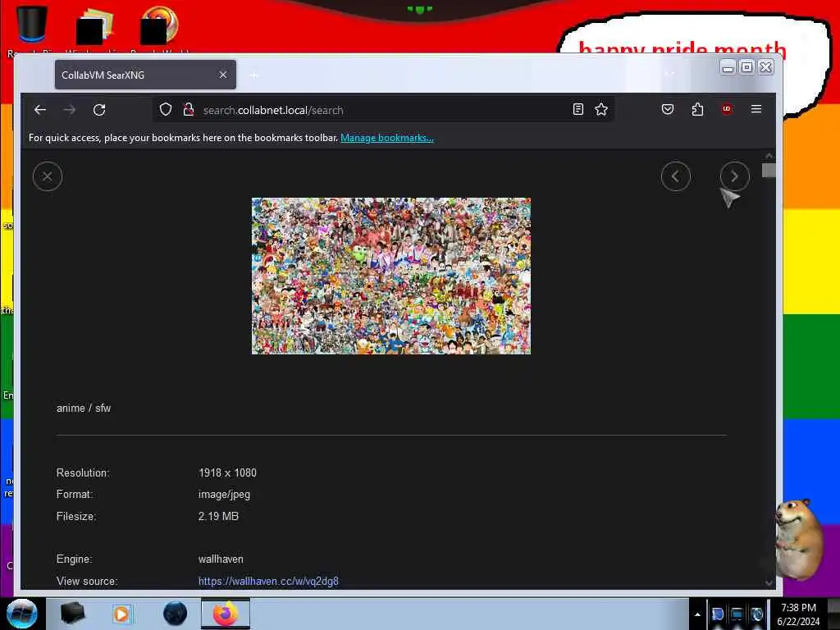Open the Recycle Bin desktop icon
Image resolution: width=840 pixels, height=630 pixels.
point(32,27)
